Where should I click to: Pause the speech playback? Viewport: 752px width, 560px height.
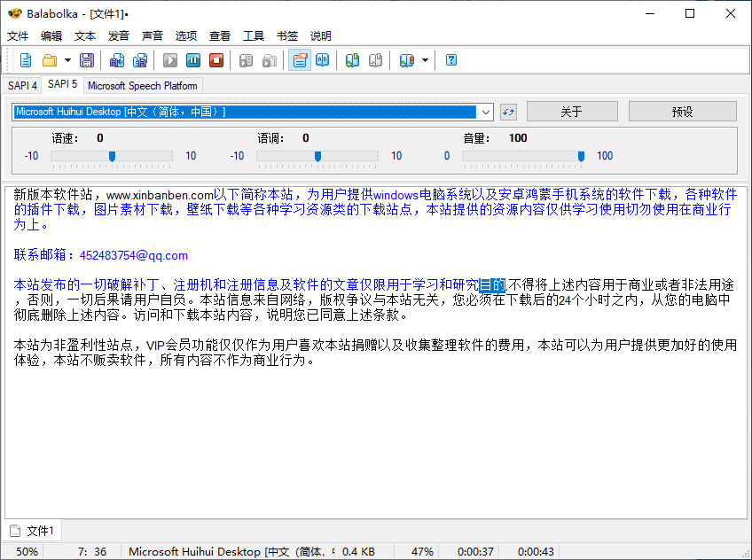pyautogui.click(x=193, y=60)
